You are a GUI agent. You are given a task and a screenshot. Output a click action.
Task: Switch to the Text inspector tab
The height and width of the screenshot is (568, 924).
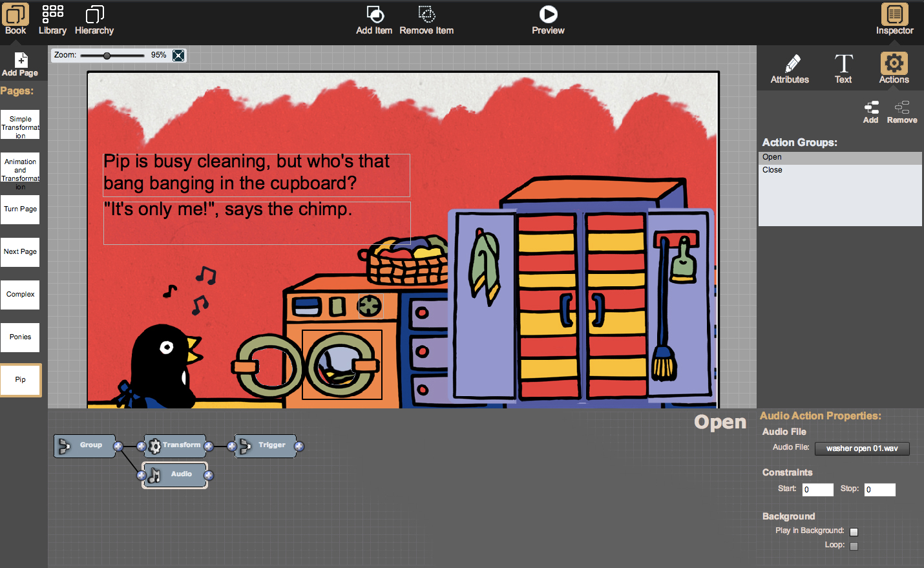843,69
